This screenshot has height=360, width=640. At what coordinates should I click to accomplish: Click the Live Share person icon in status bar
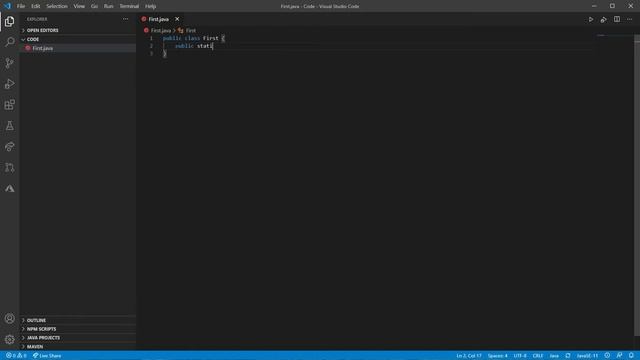click(619, 356)
